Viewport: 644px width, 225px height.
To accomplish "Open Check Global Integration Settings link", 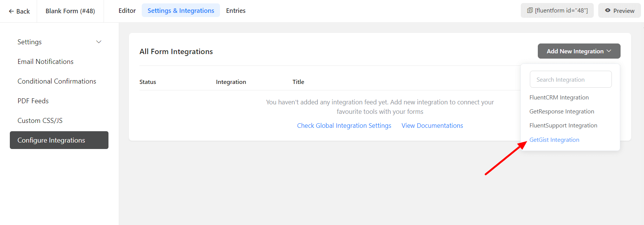I will pyautogui.click(x=344, y=126).
